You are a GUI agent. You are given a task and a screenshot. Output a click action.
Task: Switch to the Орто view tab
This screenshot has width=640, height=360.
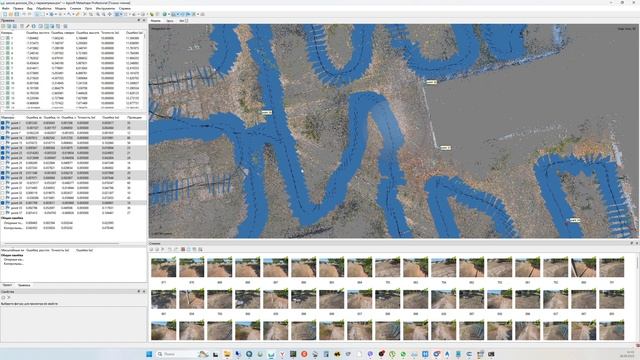click(x=170, y=20)
